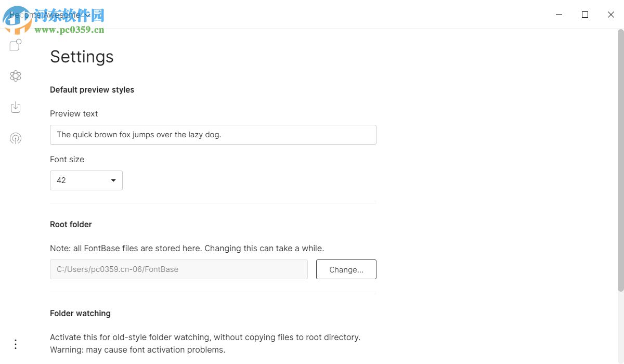
Task: Click the broadcast signal icon in sidebar
Action: [x=16, y=138]
